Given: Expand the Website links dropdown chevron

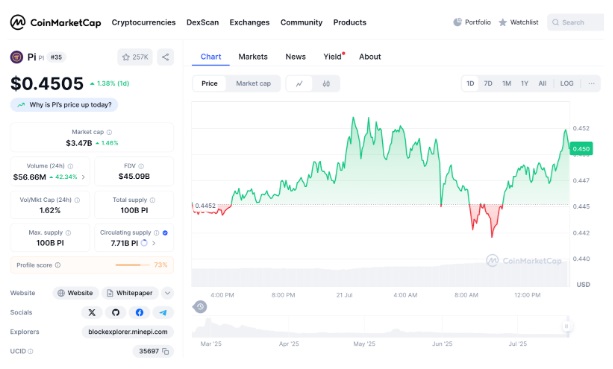Looking at the screenshot, I should tap(167, 293).
